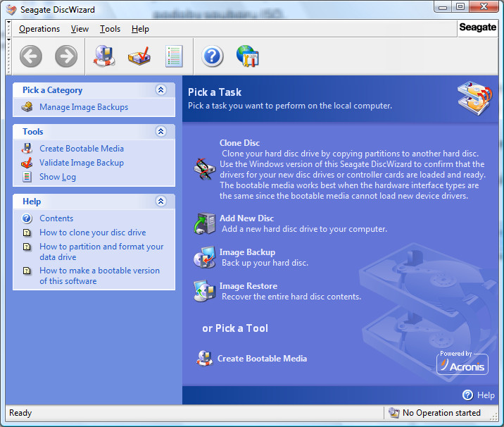
Task: Click the Help link in bottom bar
Action: point(486,395)
